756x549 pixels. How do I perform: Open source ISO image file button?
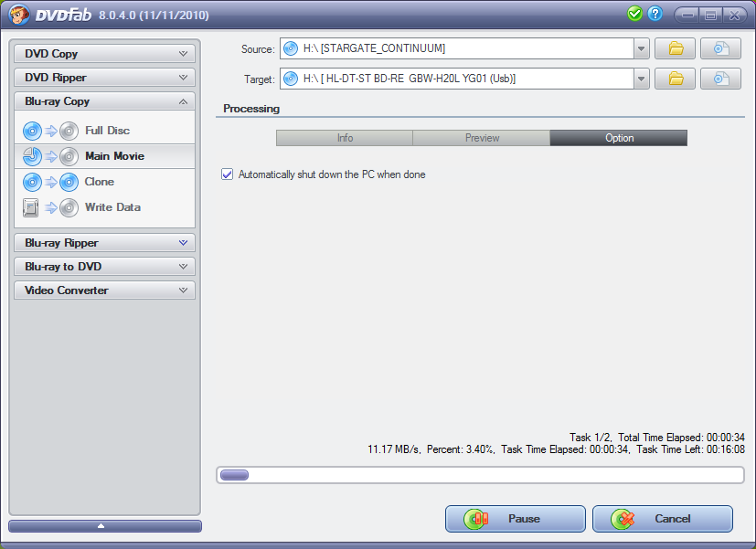[x=720, y=48]
